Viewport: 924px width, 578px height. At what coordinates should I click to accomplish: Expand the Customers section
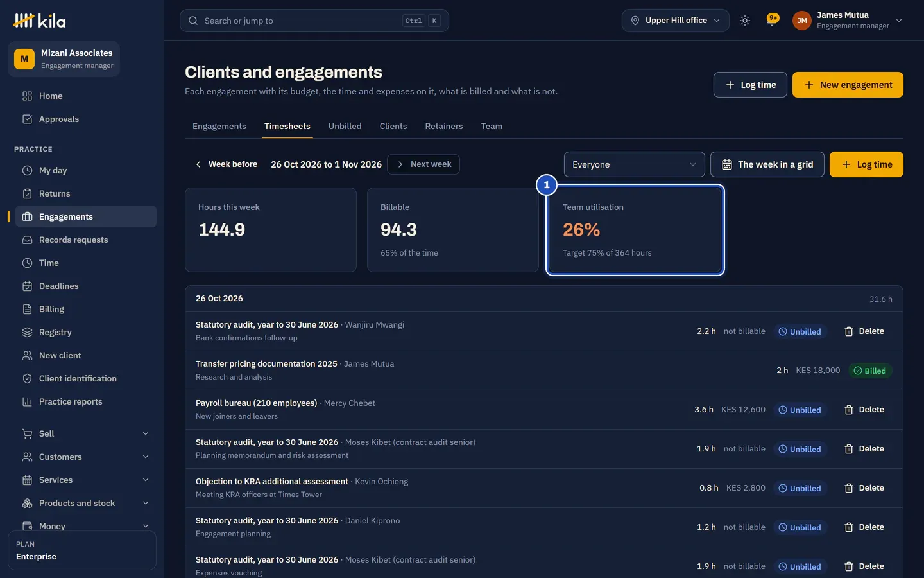tap(86, 457)
